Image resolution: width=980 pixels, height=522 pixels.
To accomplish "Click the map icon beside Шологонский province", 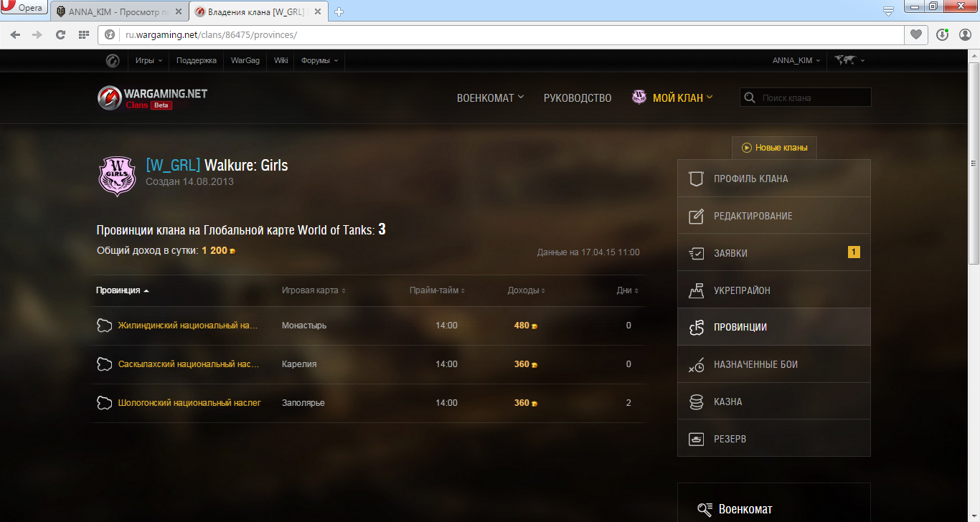I will click(x=104, y=403).
